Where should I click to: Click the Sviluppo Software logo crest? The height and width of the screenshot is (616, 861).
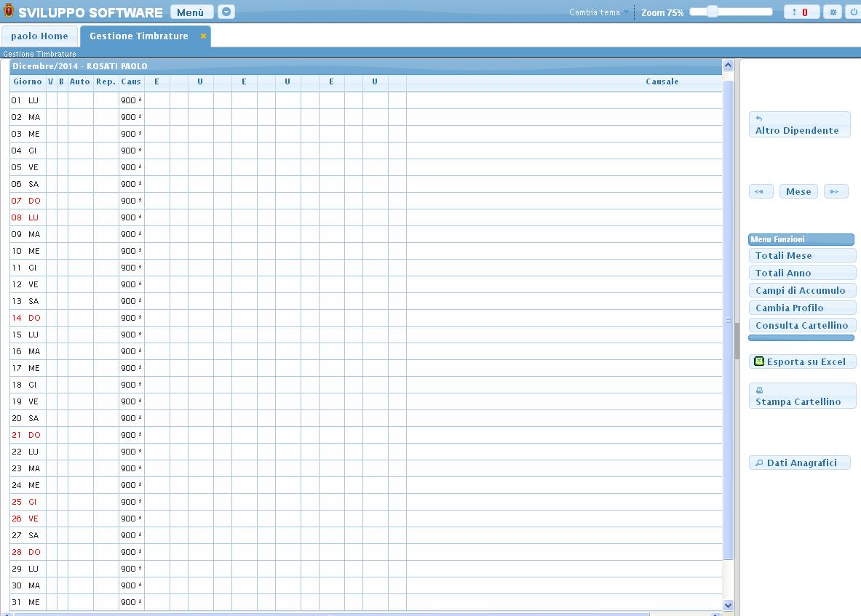9,12
